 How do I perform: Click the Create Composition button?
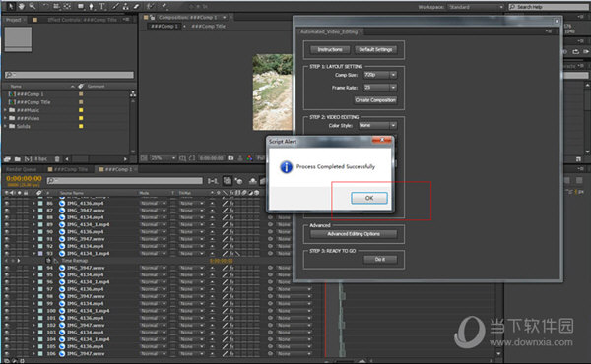tap(375, 100)
